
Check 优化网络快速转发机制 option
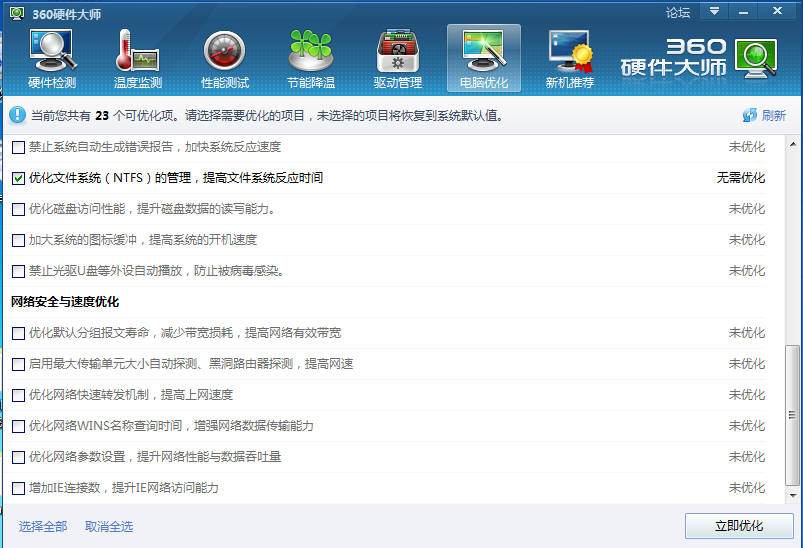[x=18, y=395]
